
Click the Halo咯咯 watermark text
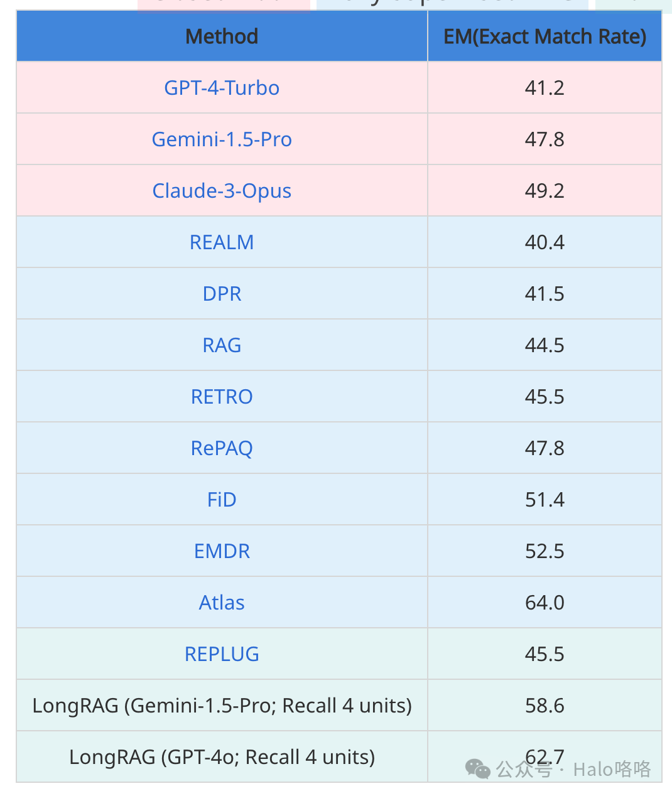coord(612,769)
